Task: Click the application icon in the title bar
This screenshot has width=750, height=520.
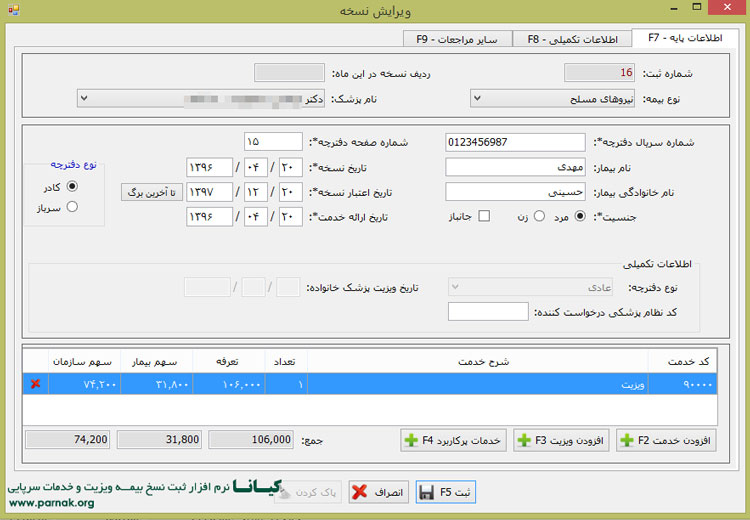Action: pos(11,11)
